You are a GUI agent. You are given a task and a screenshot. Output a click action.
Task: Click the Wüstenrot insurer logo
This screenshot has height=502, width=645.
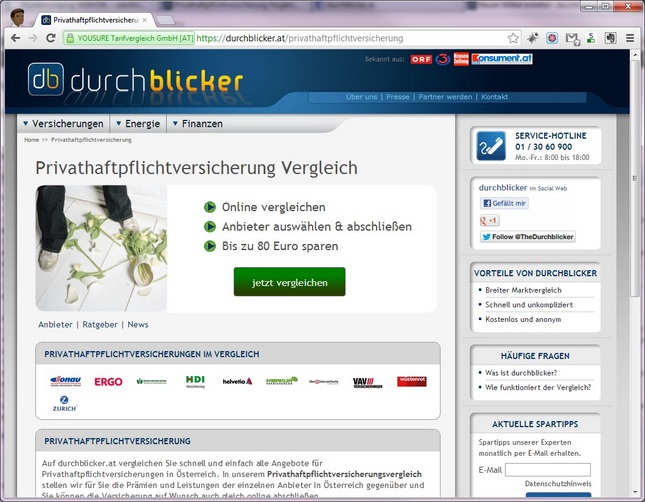click(412, 381)
